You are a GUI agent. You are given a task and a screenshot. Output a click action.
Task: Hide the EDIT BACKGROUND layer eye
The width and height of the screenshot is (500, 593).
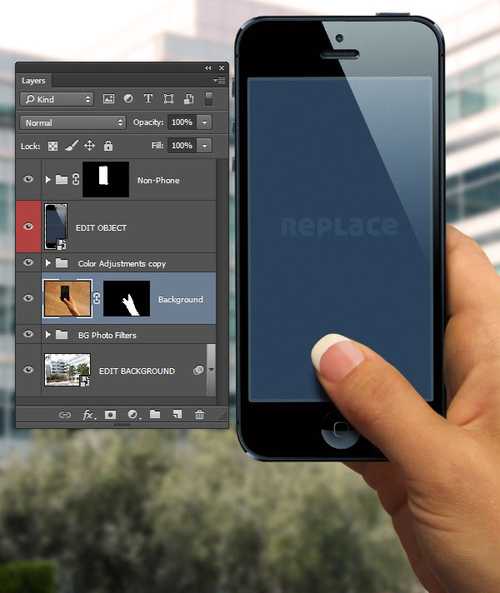[28, 369]
